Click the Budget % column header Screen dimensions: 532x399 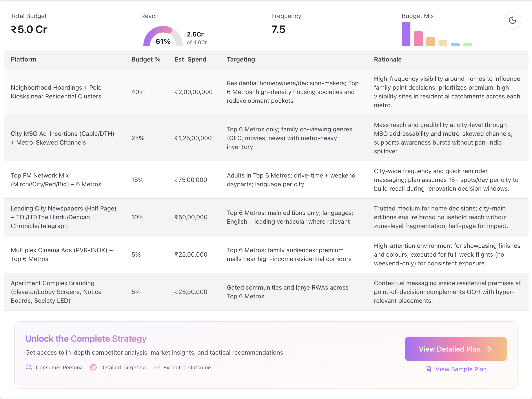[146, 59]
